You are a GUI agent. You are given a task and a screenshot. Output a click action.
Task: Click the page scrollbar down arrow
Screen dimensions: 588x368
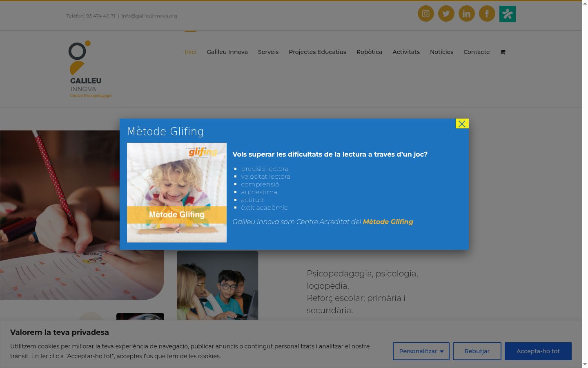point(585,364)
